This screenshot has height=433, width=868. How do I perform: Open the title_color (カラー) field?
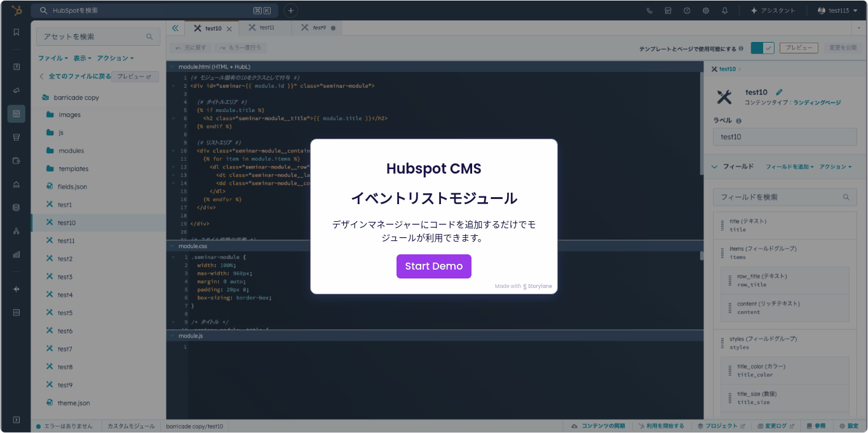(x=785, y=370)
